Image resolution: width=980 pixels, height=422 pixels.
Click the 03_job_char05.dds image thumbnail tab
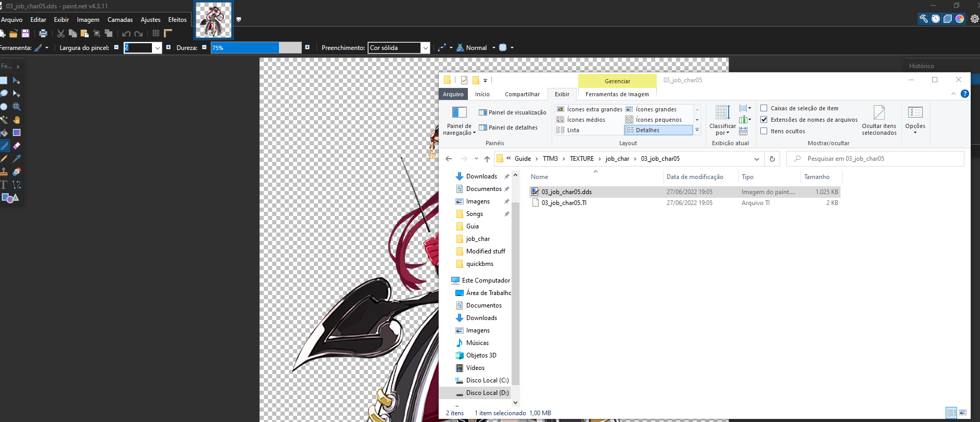214,20
